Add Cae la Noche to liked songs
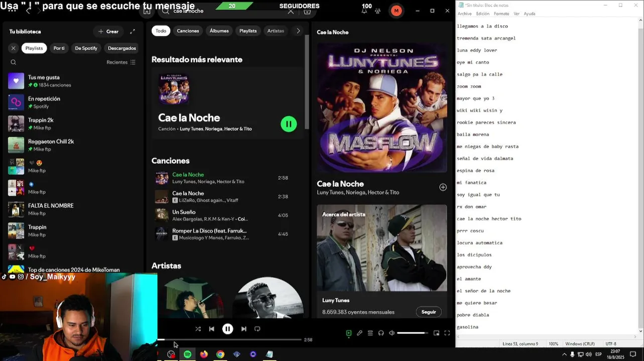Image resolution: width=644 pixels, height=361 pixels. (x=443, y=187)
